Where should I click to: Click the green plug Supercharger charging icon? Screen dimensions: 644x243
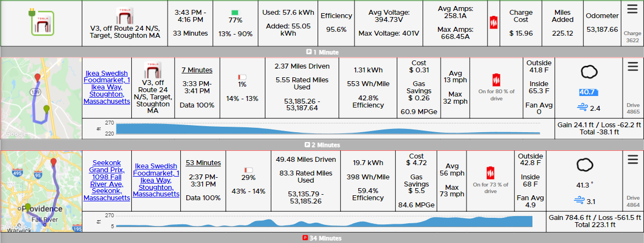(x=41, y=24)
